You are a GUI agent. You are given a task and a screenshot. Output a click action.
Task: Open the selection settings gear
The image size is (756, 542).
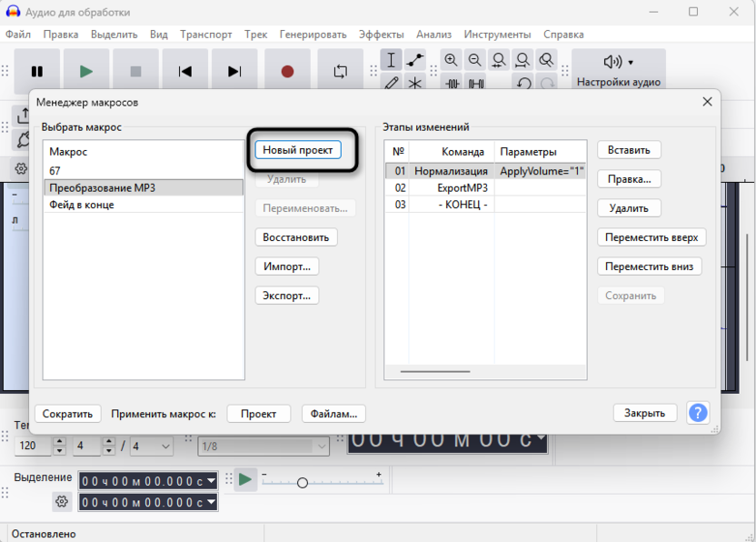coord(62,501)
